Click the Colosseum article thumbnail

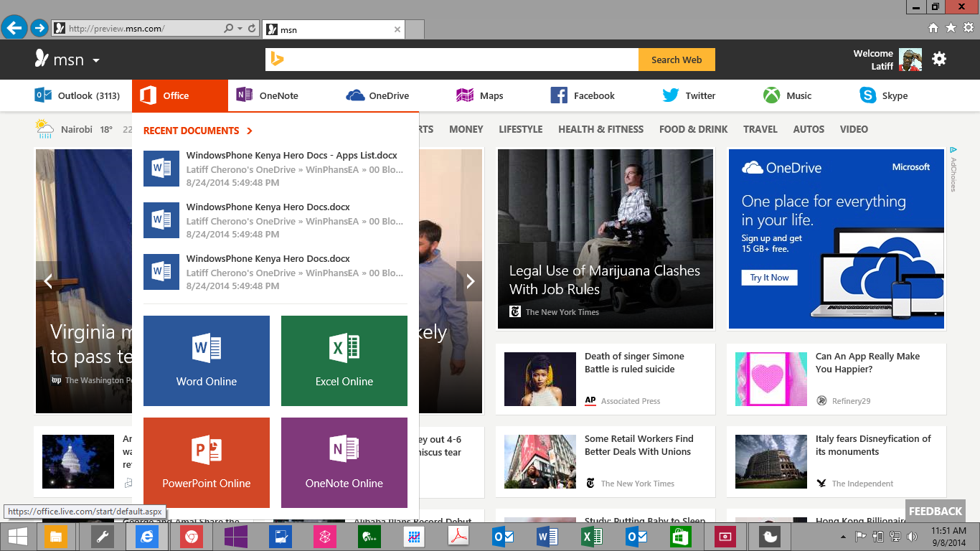click(x=771, y=462)
